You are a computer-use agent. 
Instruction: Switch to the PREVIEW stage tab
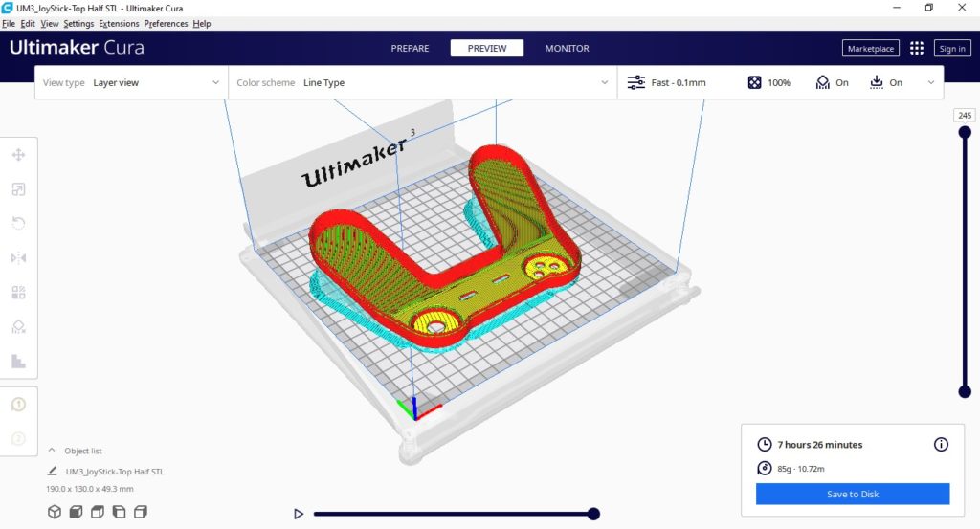click(x=487, y=48)
